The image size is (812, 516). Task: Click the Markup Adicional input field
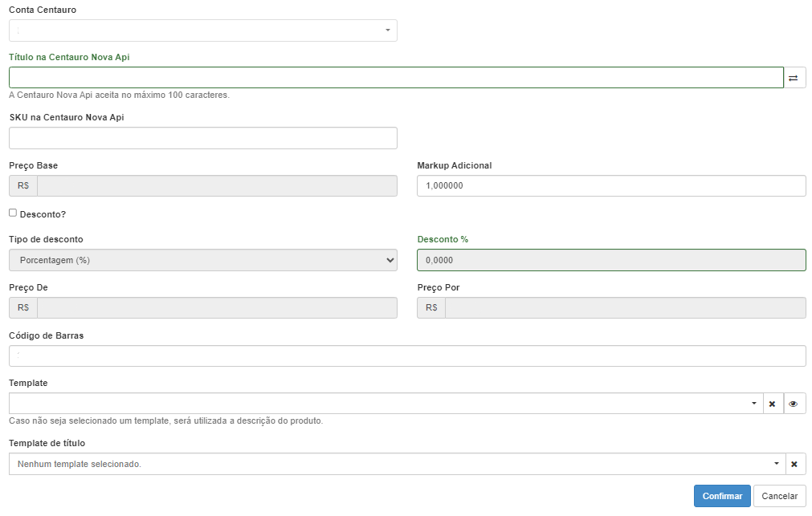(611, 186)
